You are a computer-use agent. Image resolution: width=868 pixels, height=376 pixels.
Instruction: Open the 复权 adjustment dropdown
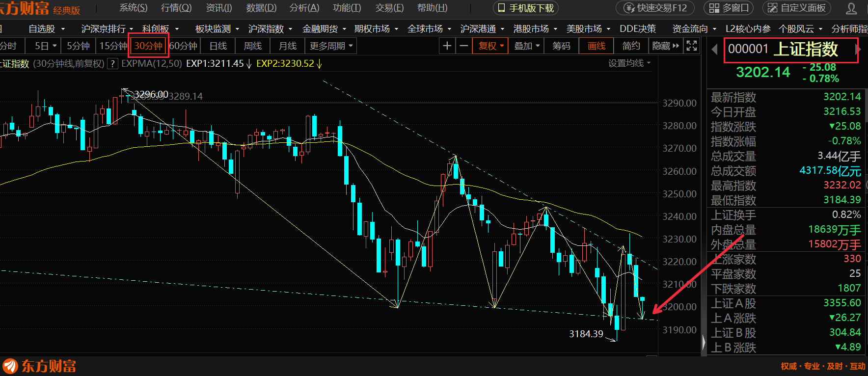(x=491, y=46)
